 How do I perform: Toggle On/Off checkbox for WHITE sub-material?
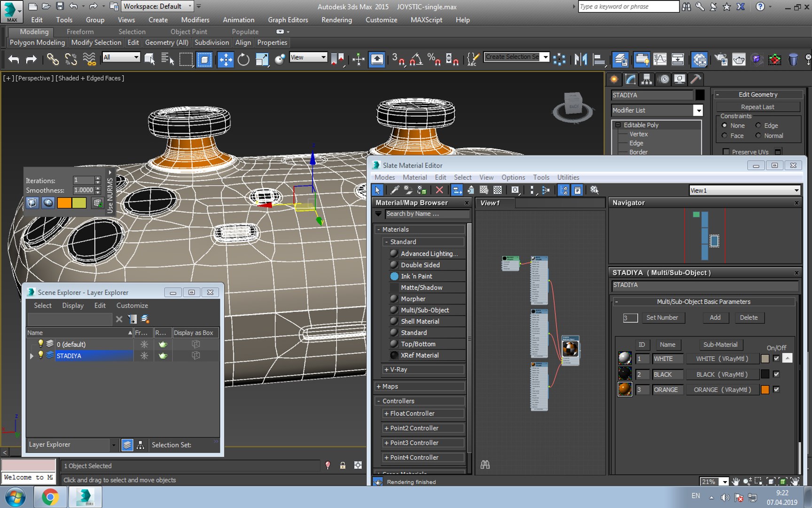776,358
